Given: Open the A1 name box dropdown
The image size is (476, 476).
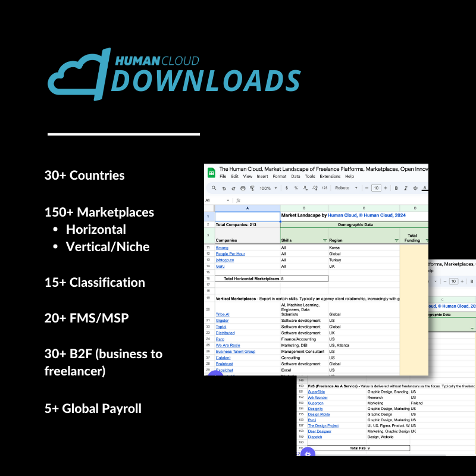Looking at the screenshot, I should tap(228, 201).
